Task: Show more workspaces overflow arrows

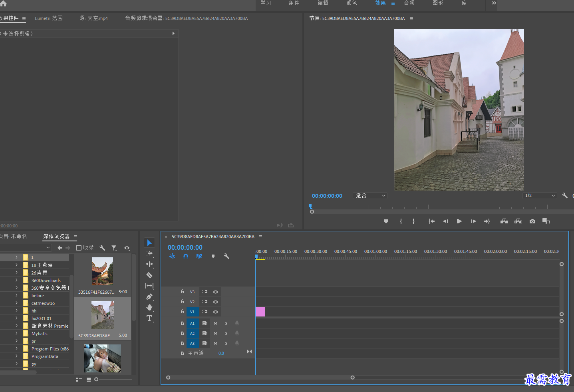Action: point(494,3)
